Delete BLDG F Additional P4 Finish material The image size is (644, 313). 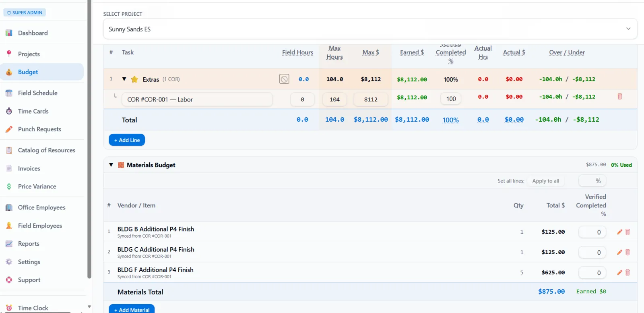pyautogui.click(x=627, y=272)
